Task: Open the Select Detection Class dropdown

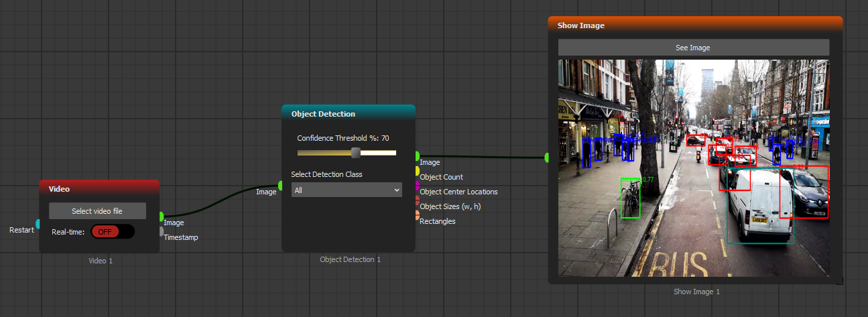Action: tap(346, 190)
